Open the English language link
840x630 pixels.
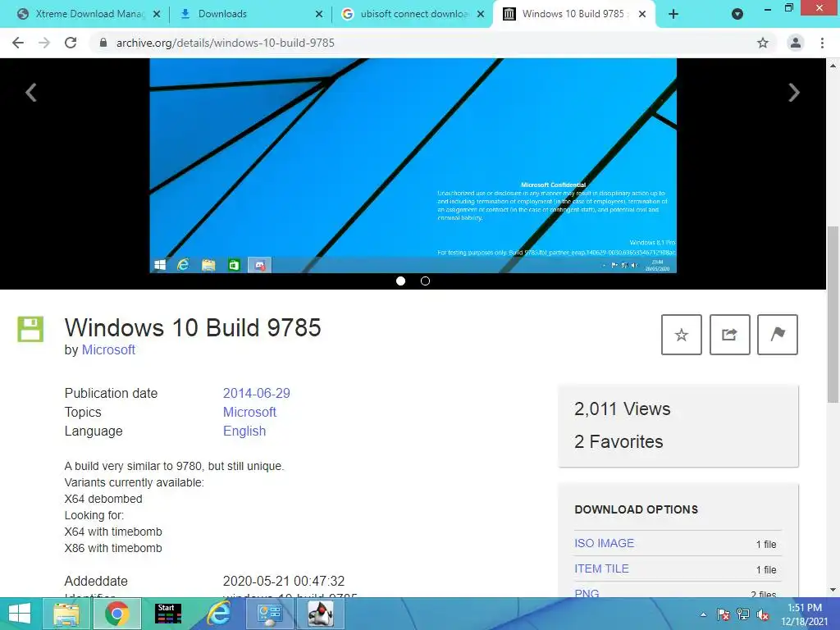(244, 431)
